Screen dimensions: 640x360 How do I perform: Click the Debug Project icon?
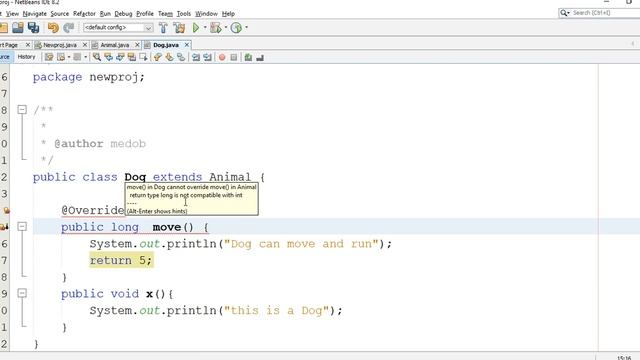point(215,27)
